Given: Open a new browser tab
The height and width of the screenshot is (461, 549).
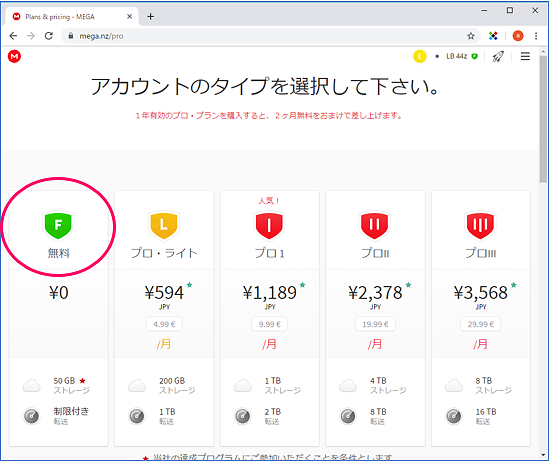Looking at the screenshot, I should 151,16.
